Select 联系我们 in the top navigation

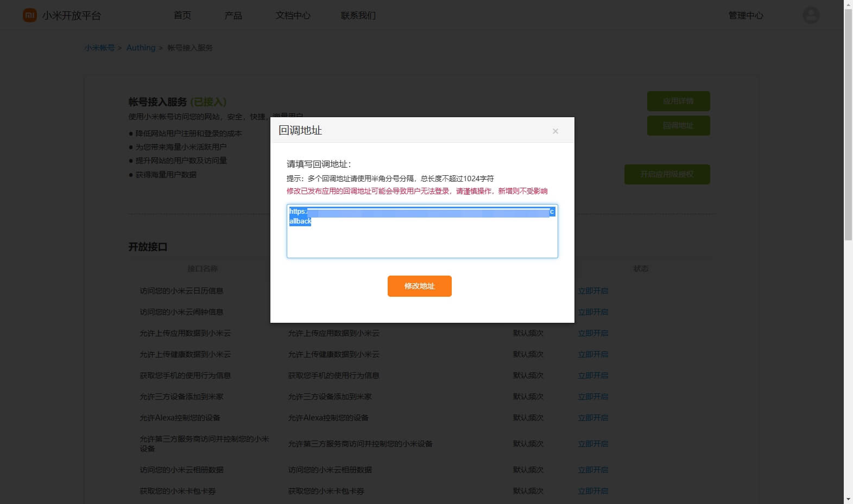pyautogui.click(x=358, y=15)
